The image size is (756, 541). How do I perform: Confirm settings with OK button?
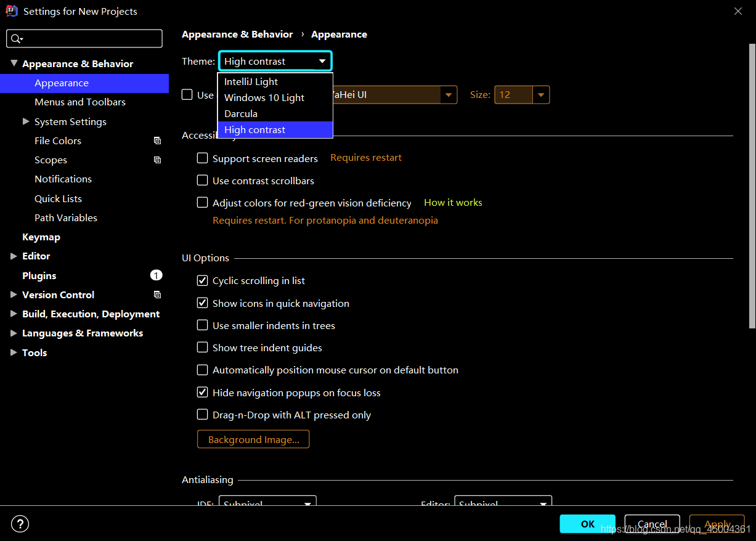[587, 524]
